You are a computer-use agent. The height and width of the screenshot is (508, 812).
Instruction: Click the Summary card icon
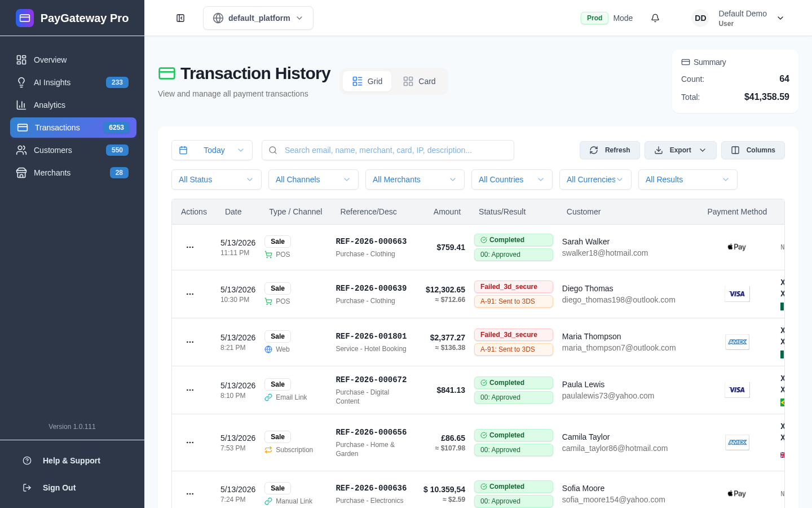click(x=686, y=62)
